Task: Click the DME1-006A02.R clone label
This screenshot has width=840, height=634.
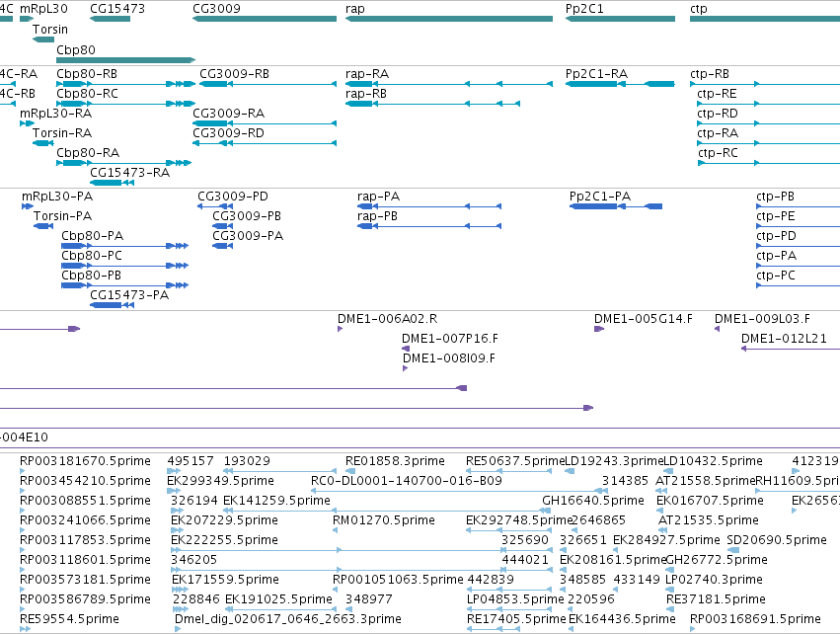Action: (387, 319)
